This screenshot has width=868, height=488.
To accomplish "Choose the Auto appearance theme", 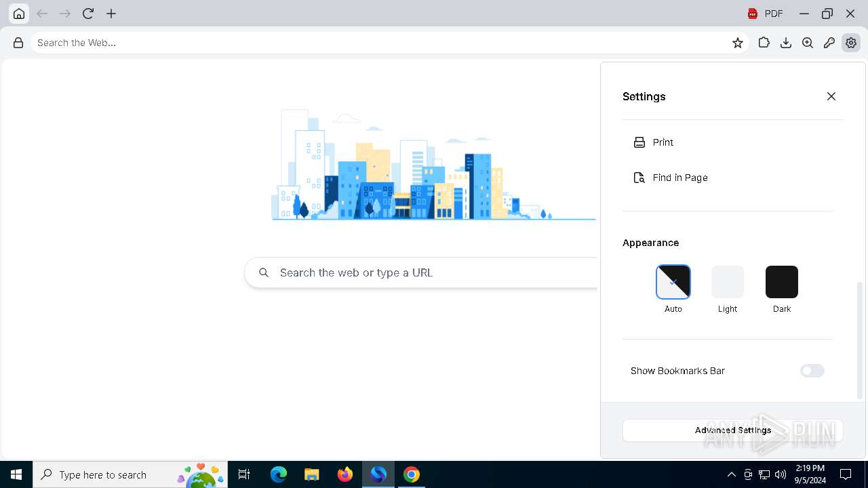I will [673, 282].
